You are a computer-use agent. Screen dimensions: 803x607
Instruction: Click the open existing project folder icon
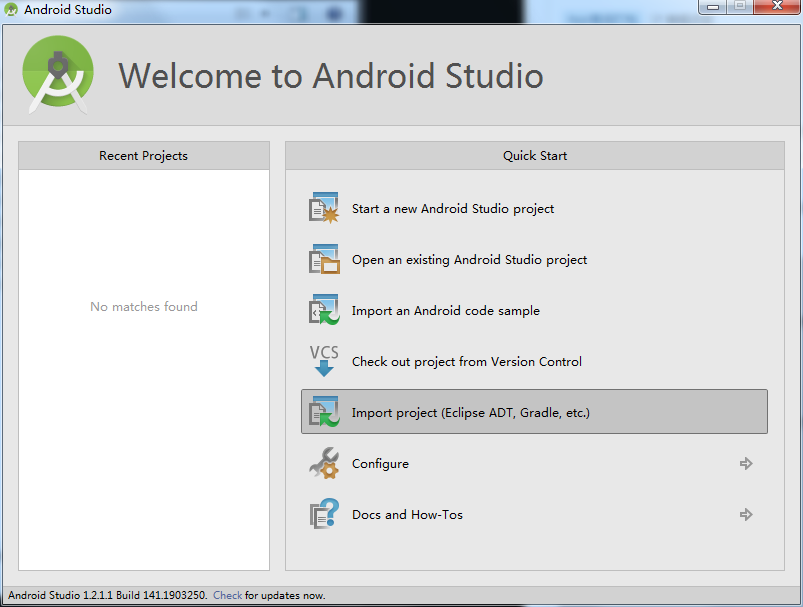(324, 259)
